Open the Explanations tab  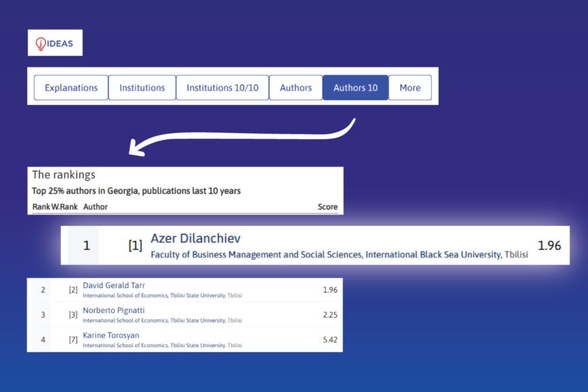[x=71, y=88]
